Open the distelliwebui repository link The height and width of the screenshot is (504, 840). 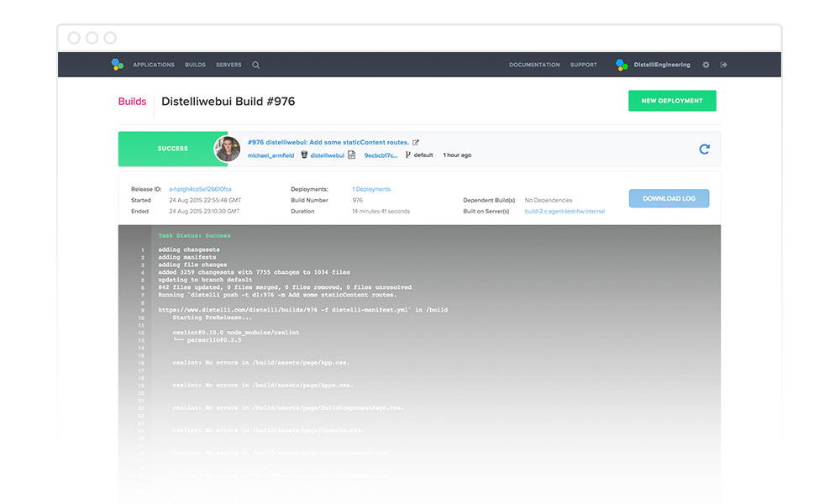click(x=328, y=155)
